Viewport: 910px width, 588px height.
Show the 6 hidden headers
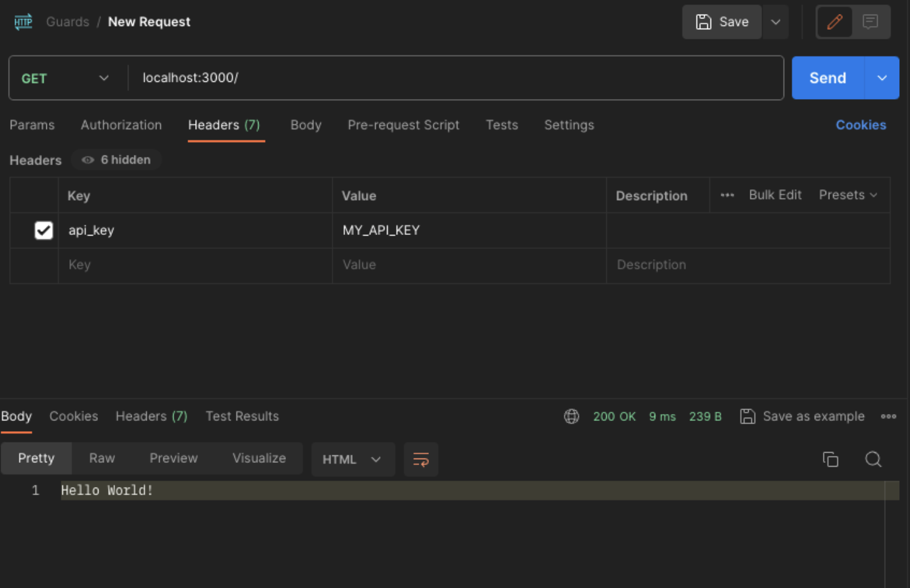pos(116,159)
